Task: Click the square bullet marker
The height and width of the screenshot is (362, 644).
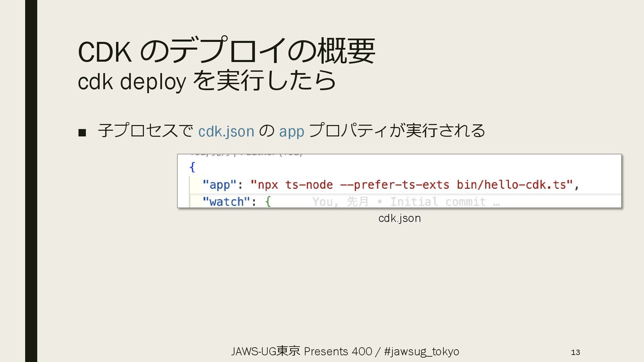Action: pyautogui.click(x=82, y=133)
